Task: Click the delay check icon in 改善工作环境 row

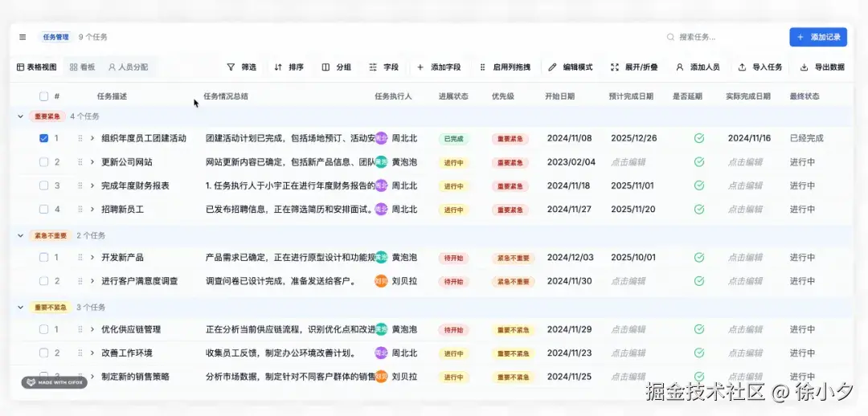Action: click(699, 353)
